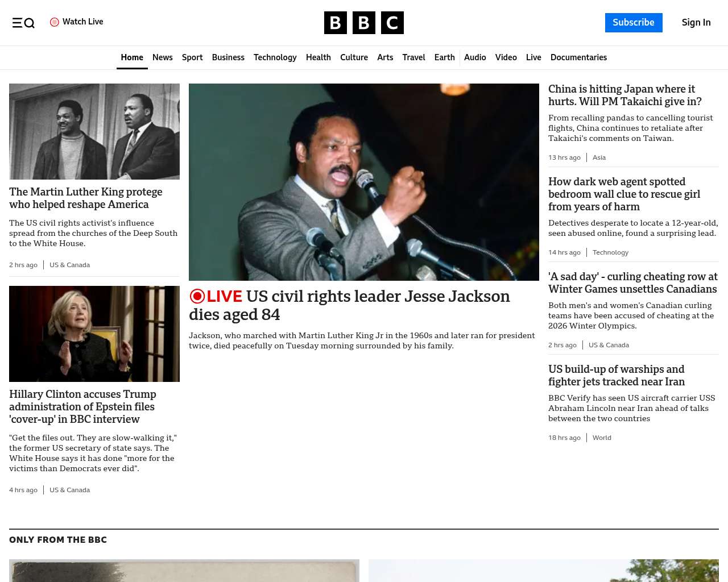
Task: Click the '18 hrs ago' timestamp
Action: click(x=564, y=438)
